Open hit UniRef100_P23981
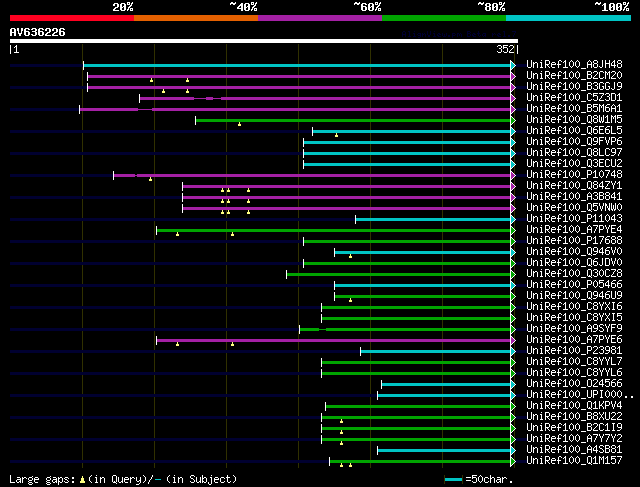 pyautogui.click(x=574, y=351)
